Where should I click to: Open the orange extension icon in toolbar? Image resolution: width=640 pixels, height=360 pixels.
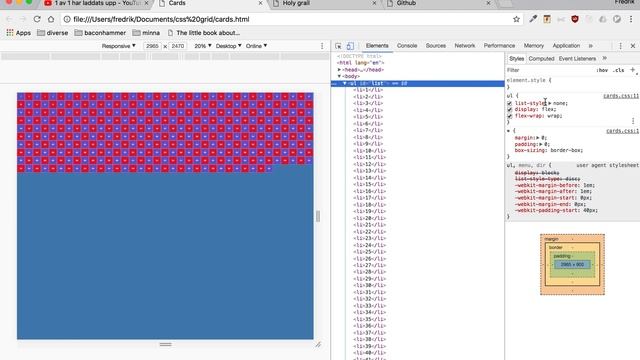click(x=547, y=19)
